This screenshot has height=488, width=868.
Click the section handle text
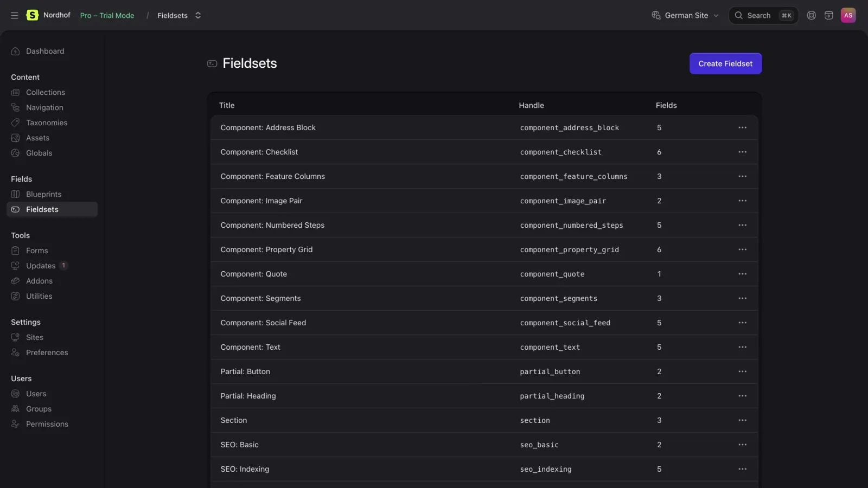click(x=535, y=420)
